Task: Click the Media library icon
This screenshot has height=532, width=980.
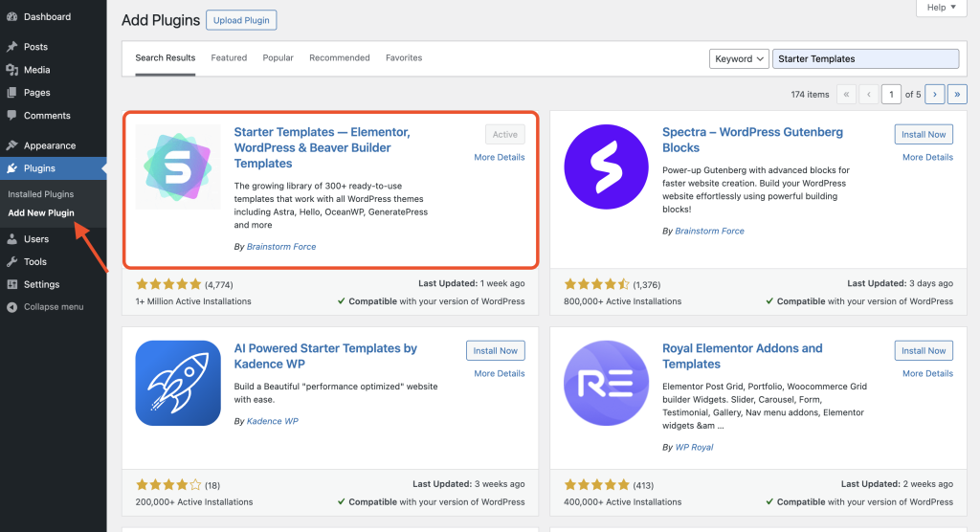Action: (11, 70)
